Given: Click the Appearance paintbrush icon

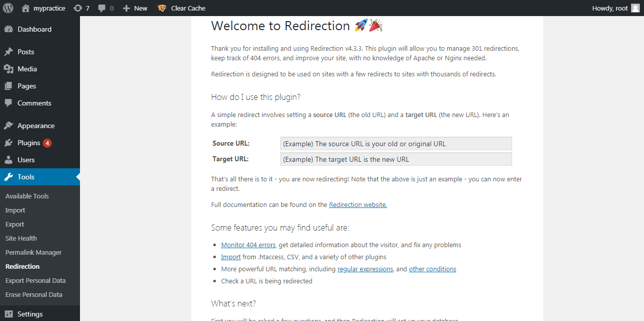Looking at the screenshot, I should [x=9, y=126].
